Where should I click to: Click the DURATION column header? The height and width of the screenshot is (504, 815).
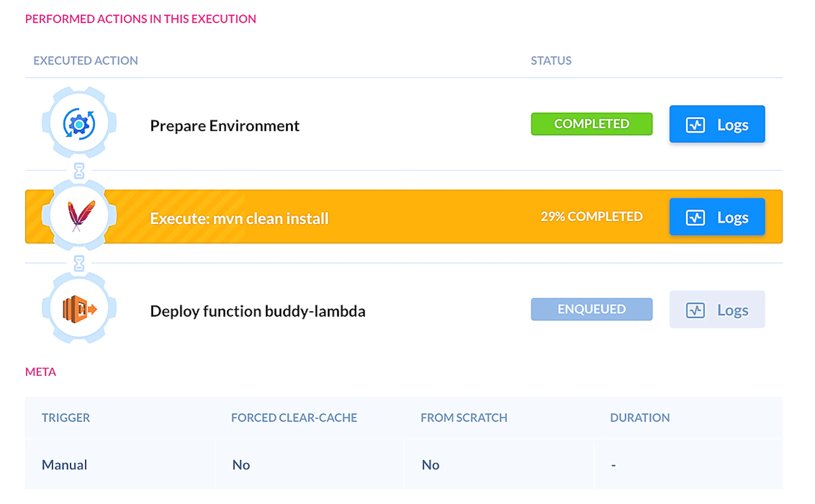pyautogui.click(x=640, y=418)
